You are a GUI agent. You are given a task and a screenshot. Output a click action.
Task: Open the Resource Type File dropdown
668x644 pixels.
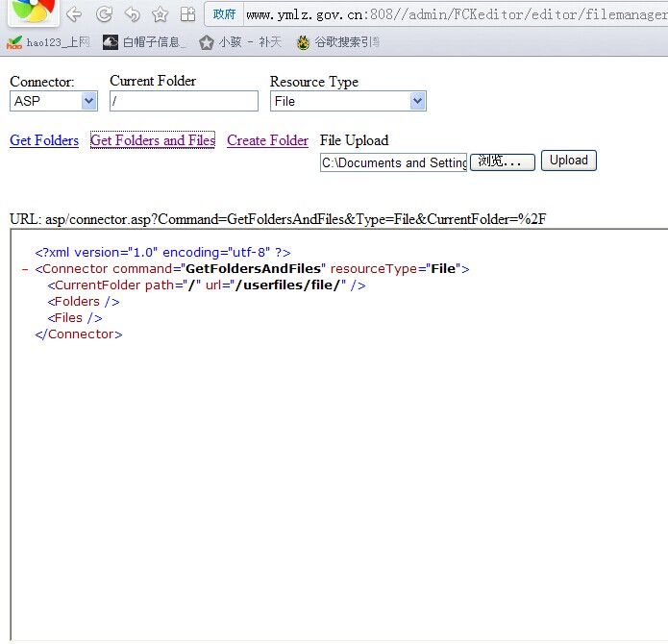point(348,101)
